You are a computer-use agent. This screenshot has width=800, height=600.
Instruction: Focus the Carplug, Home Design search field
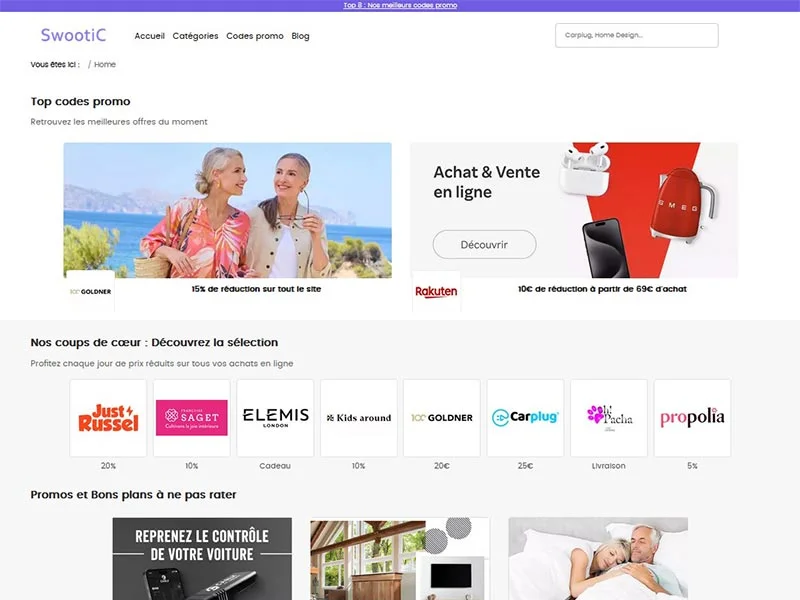pyautogui.click(x=637, y=35)
